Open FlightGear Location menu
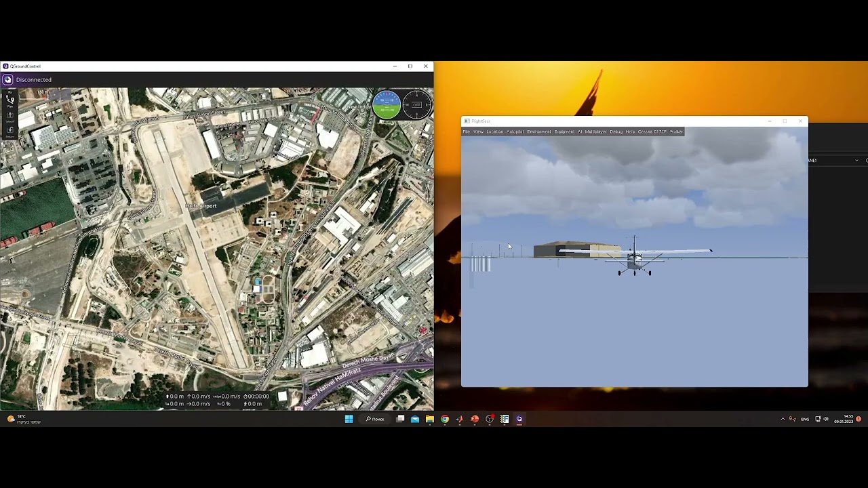Viewport: 868px width, 488px height. click(x=494, y=131)
